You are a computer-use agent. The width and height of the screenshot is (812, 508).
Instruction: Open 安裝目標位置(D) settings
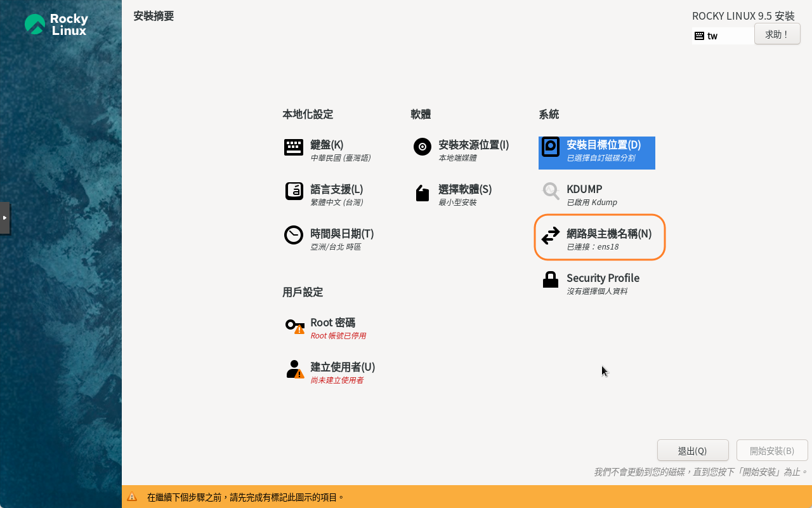[604, 145]
